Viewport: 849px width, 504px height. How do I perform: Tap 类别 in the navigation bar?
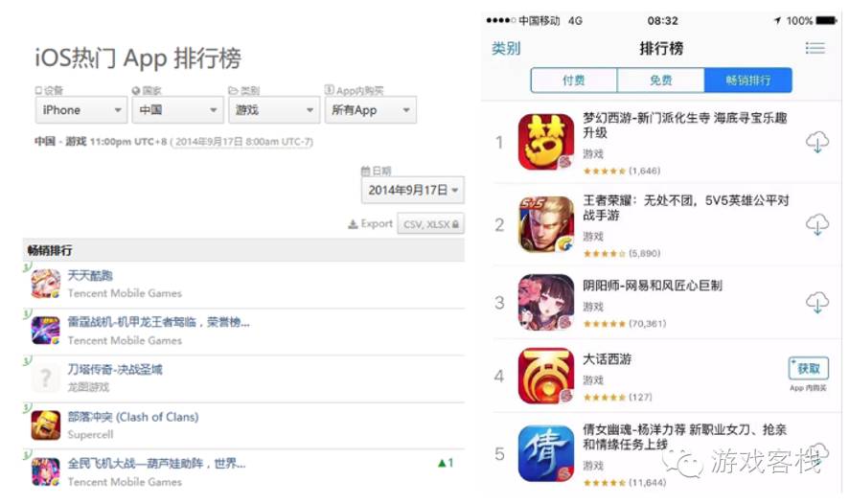tap(506, 49)
